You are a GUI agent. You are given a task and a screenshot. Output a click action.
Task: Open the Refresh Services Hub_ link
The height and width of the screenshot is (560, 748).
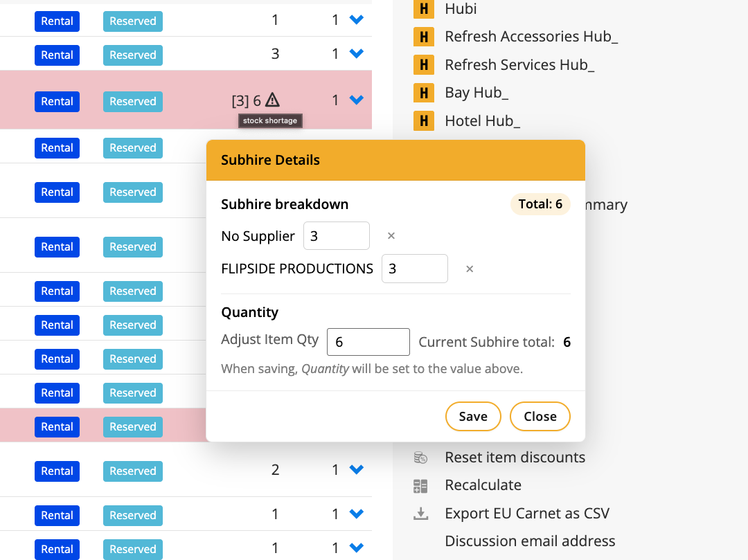point(519,65)
